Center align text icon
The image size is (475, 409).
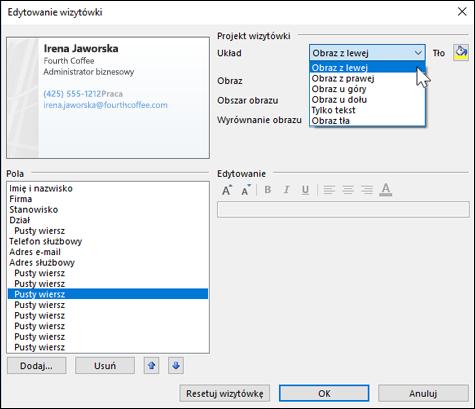tap(348, 190)
